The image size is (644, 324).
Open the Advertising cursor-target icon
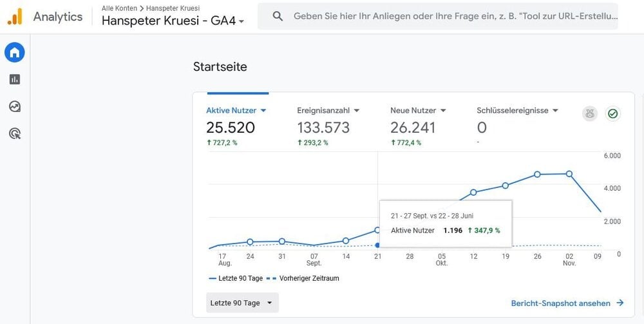point(15,133)
